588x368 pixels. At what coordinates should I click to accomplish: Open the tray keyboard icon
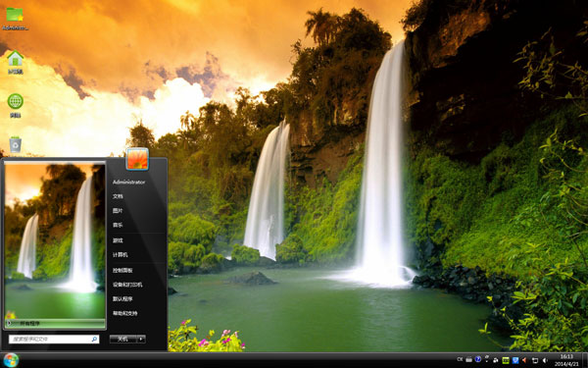click(468, 360)
